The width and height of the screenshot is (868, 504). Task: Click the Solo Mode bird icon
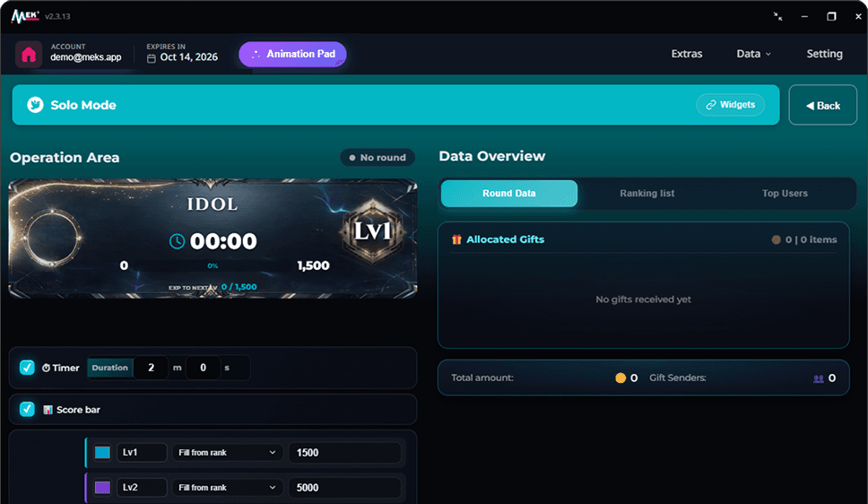point(36,105)
